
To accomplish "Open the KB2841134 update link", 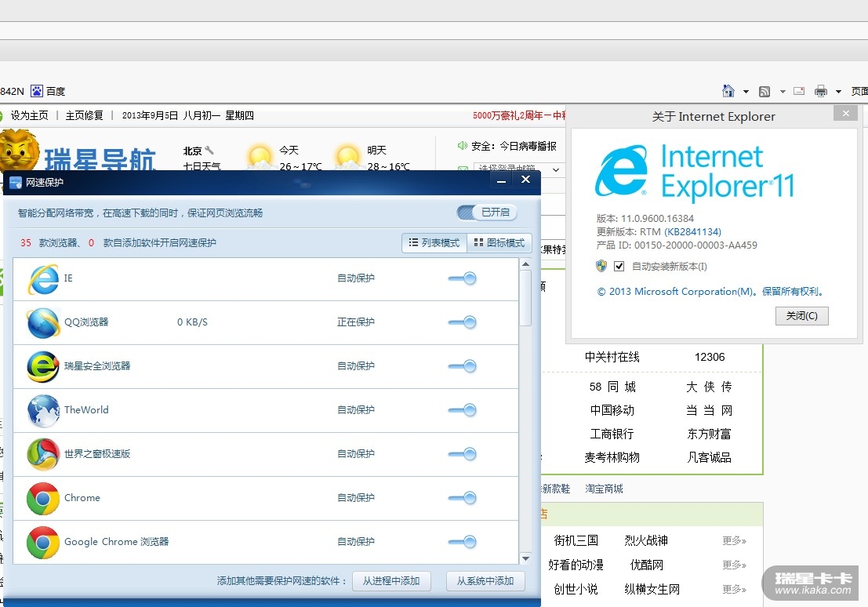I will [x=692, y=231].
